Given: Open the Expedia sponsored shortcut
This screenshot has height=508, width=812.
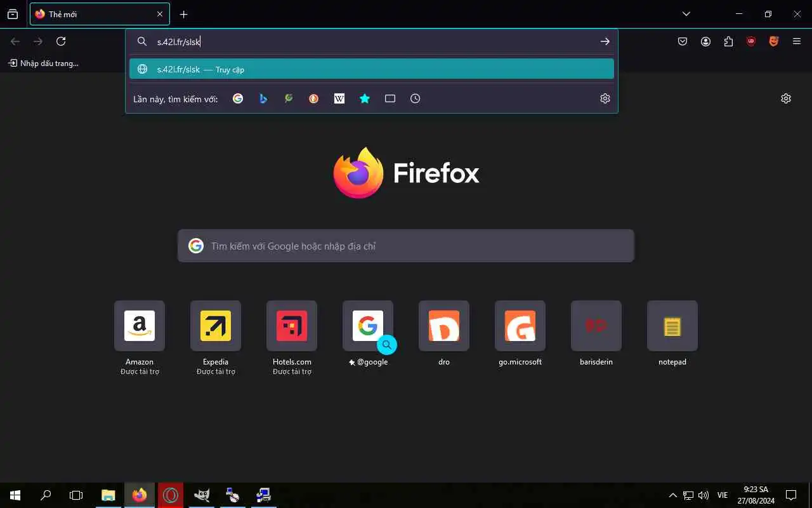Looking at the screenshot, I should [x=216, y=326].
